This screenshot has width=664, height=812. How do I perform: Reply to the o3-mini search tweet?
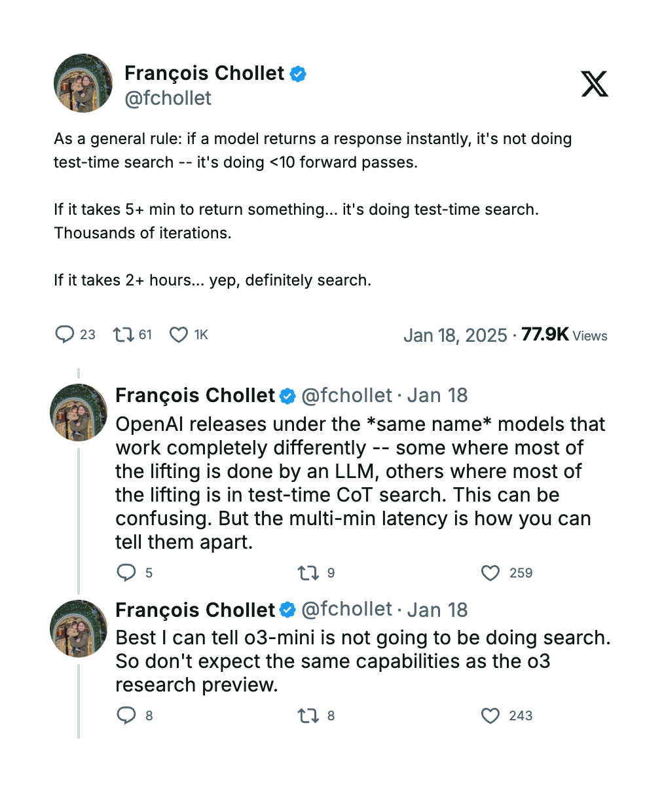point(126,715)
